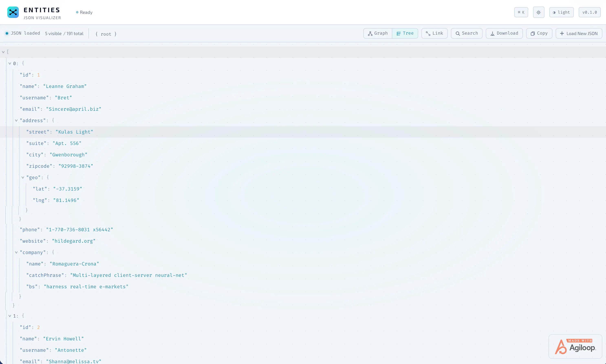Click the v0.1.0 version badge

[x=589, y=12]
